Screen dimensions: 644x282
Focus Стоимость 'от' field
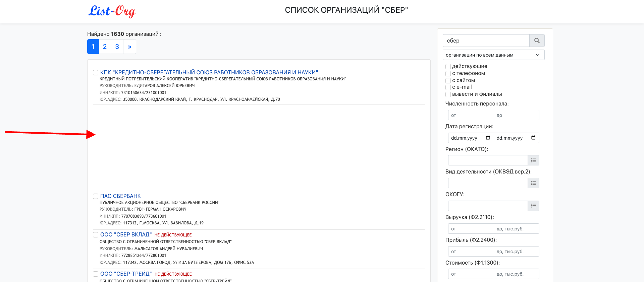point(471,274)
